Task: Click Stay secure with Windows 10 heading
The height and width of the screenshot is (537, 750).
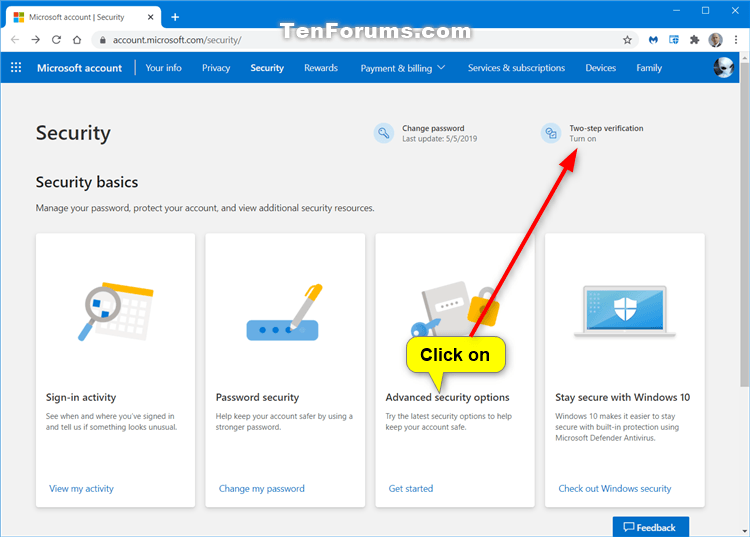Action: [x=622, y=397]
